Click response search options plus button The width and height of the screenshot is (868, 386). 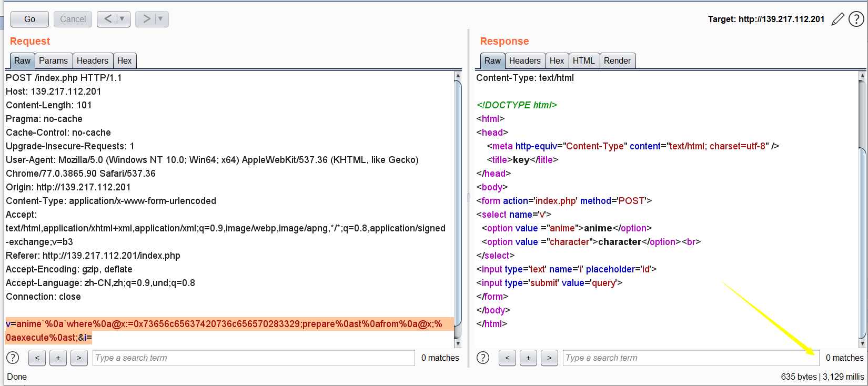point(528,358)
